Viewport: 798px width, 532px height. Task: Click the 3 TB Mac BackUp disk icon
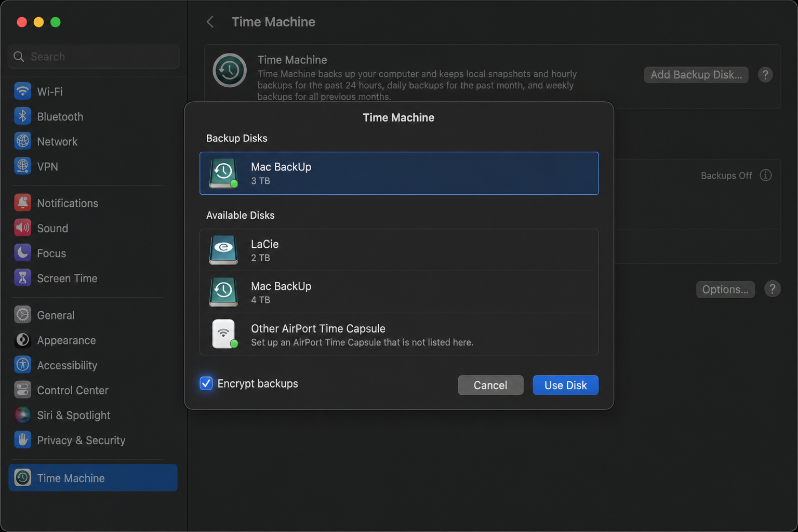223,173
